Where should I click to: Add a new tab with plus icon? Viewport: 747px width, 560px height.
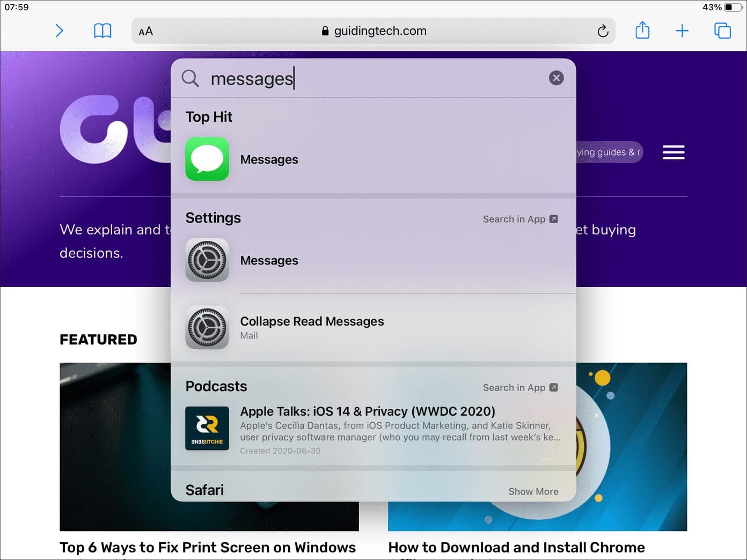coord(682,31)
